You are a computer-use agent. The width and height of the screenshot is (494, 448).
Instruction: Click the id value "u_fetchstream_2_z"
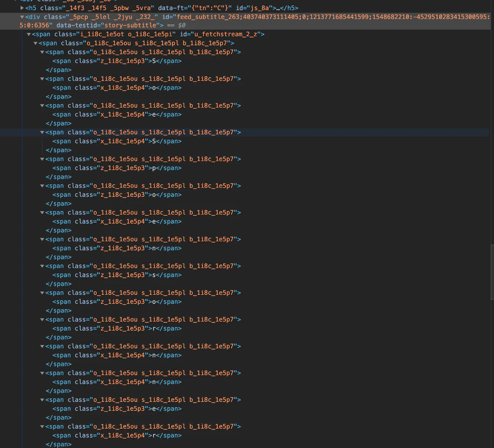pos(226,34)
